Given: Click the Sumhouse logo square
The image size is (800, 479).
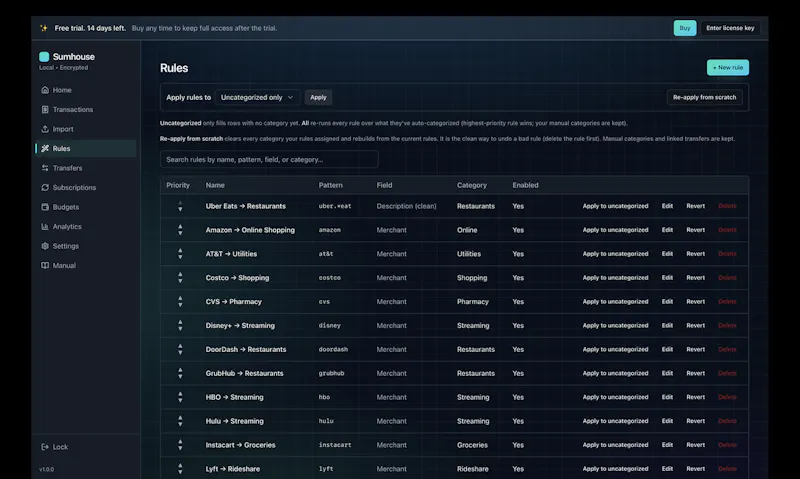Looking at the screenshot, I should (x=44, y=57).
